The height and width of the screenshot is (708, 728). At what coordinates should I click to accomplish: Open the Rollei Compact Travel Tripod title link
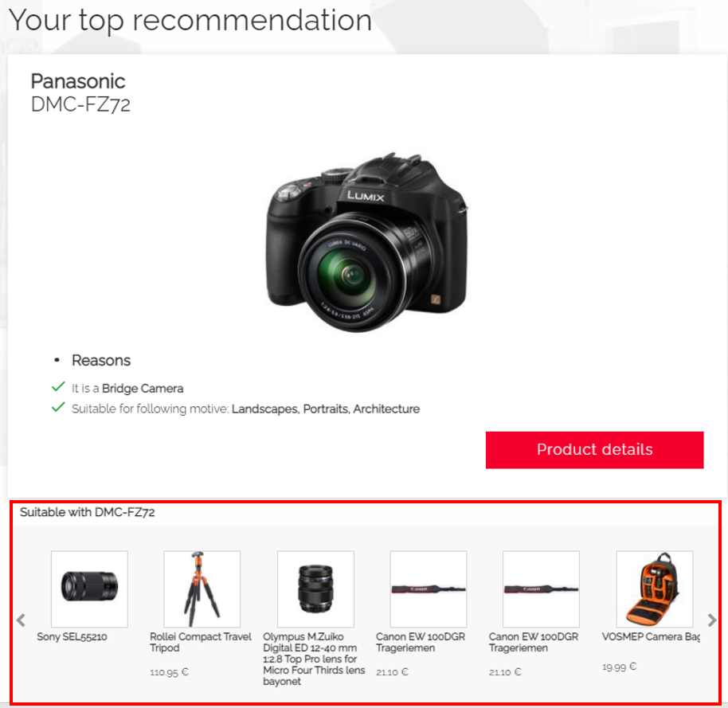pos(201,642)
